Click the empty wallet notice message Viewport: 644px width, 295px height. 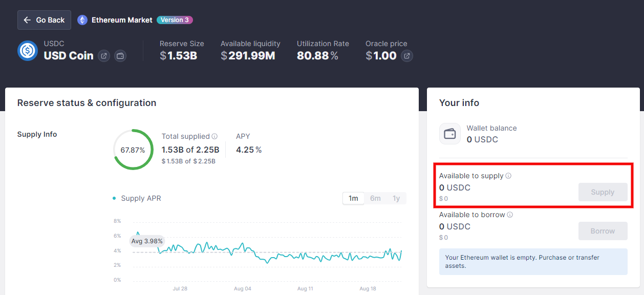533,262
